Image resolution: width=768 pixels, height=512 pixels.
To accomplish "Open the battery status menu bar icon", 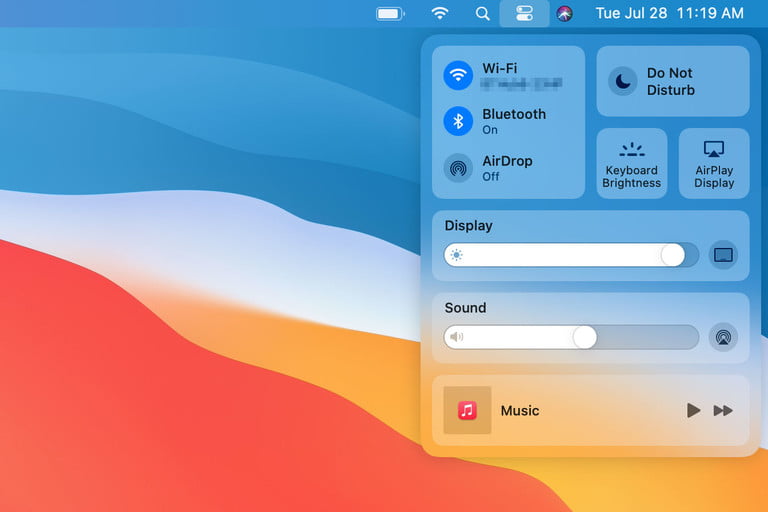I will pyautogui.click(x=390, y=14).
